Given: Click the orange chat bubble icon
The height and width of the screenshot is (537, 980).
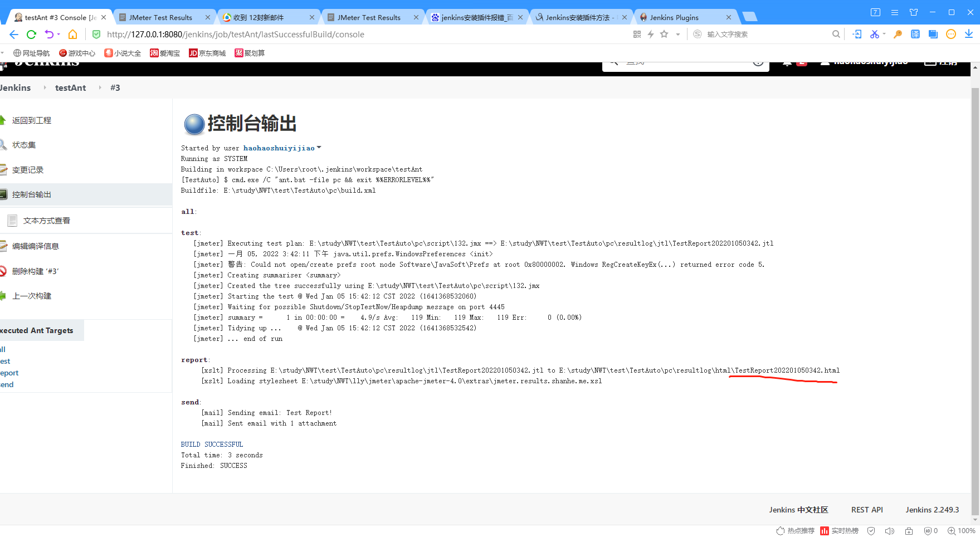Looking at the screenshot, I should pyautogui.click(x=951, y=35).
